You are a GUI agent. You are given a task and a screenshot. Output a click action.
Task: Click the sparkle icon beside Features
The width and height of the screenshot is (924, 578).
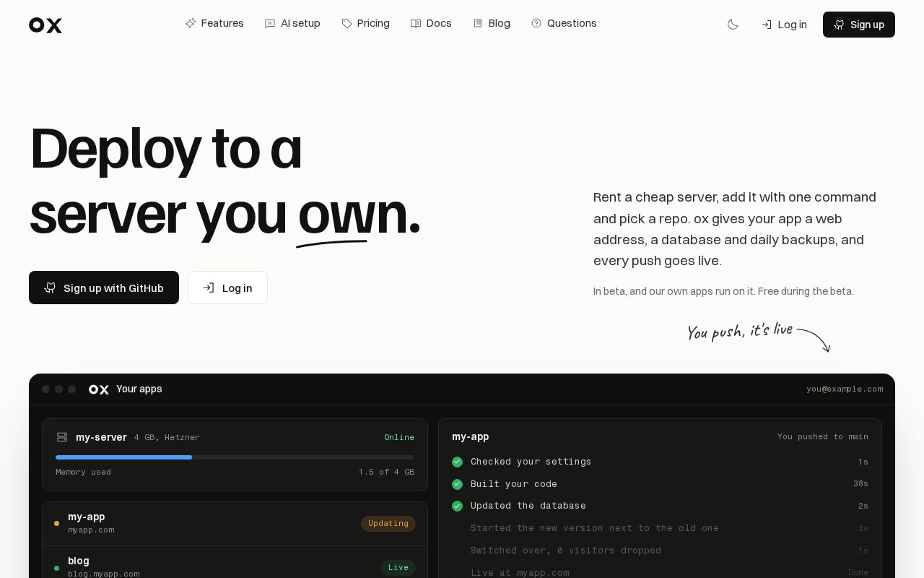tap(191, 23)
